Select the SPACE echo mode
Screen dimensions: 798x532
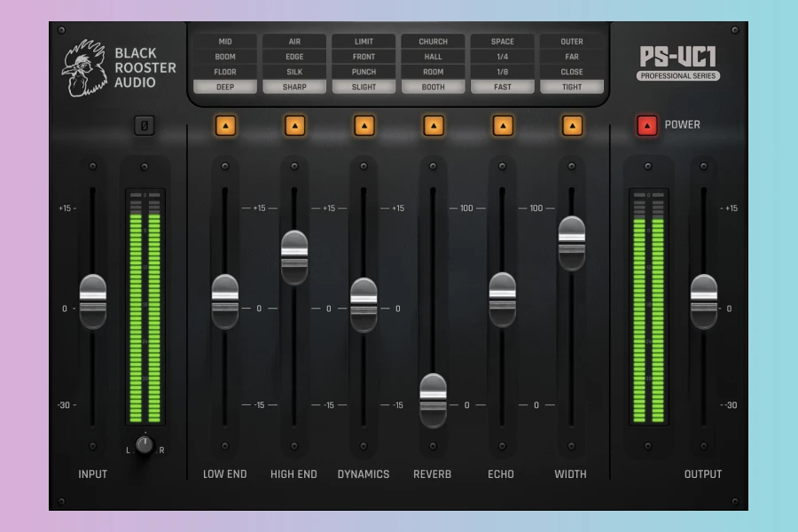pos(503,42)
